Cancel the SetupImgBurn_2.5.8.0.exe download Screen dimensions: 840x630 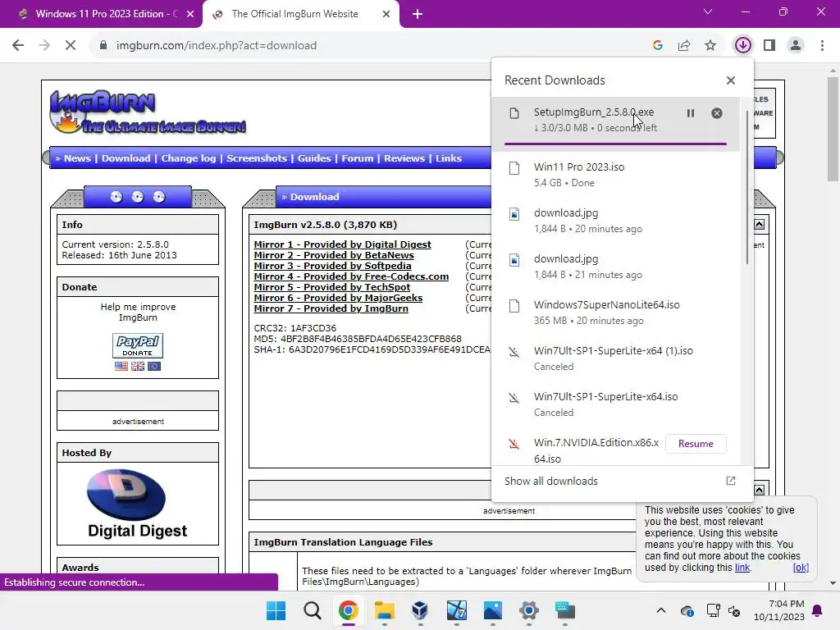(717, 113)
